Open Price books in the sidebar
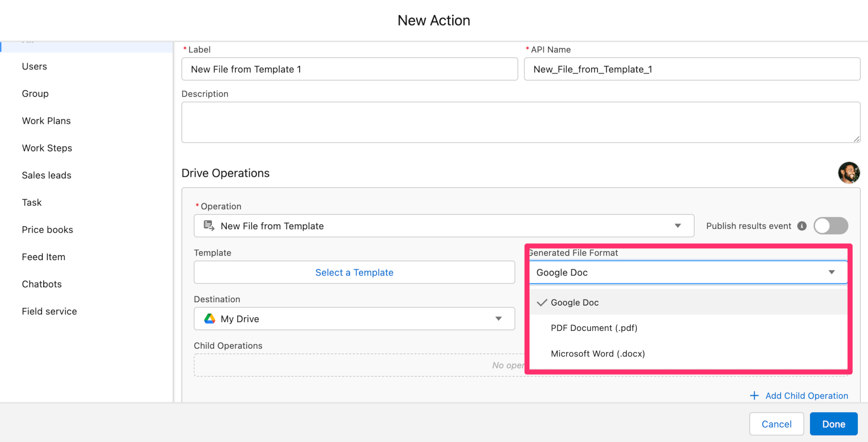The image size is (868, 442). click(x=47, y=230)
